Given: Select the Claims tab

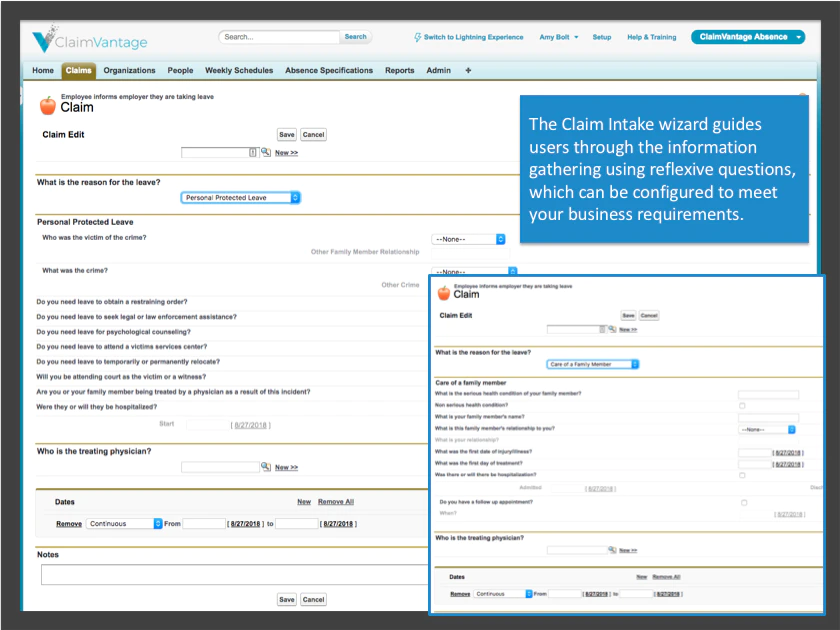Looking at the screenshot, I should click(79, 70).
